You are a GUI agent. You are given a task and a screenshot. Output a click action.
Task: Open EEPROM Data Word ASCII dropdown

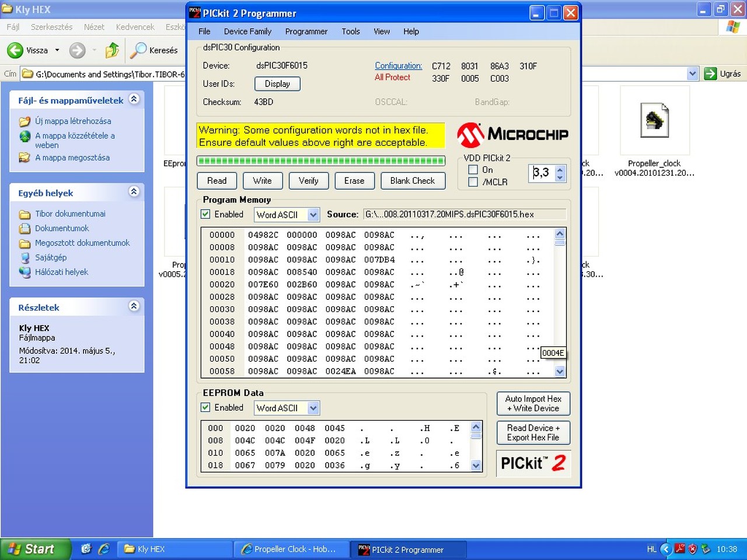pyautogui.click(x=313, y=408)
